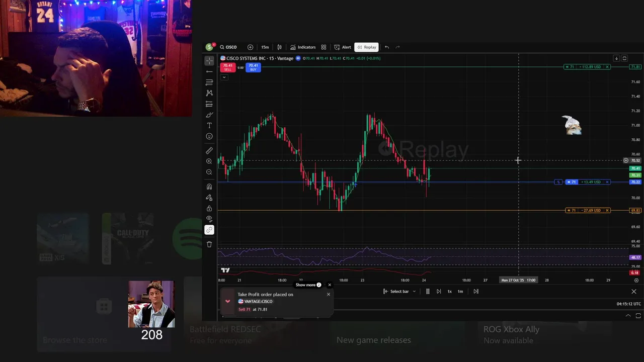Open the emoji icons tool

[209, 136]
